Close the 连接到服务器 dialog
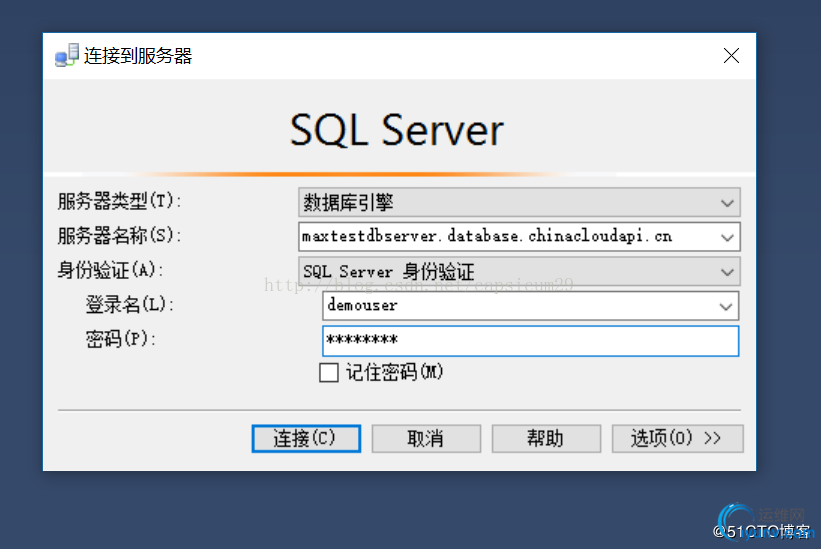Image resolution: width=821 pixels, height=549 pixels. tap(731, 56)
